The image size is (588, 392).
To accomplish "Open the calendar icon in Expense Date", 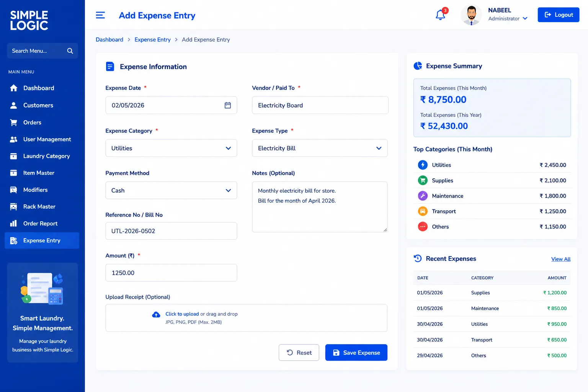I will point(228,105).
